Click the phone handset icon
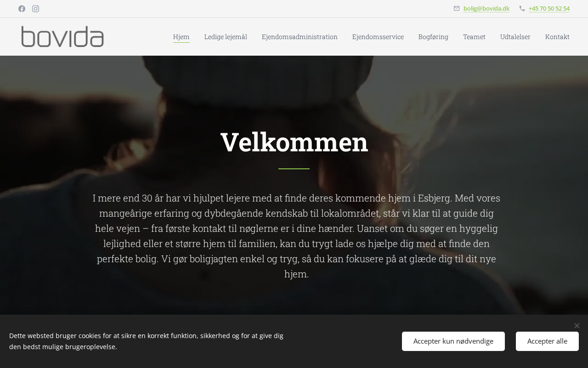588x368 pixels. [x=522, y=8]
